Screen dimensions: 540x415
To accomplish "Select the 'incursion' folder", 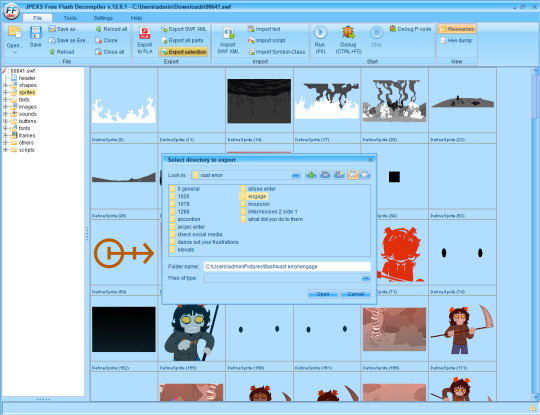I will (x=255, y=204).
